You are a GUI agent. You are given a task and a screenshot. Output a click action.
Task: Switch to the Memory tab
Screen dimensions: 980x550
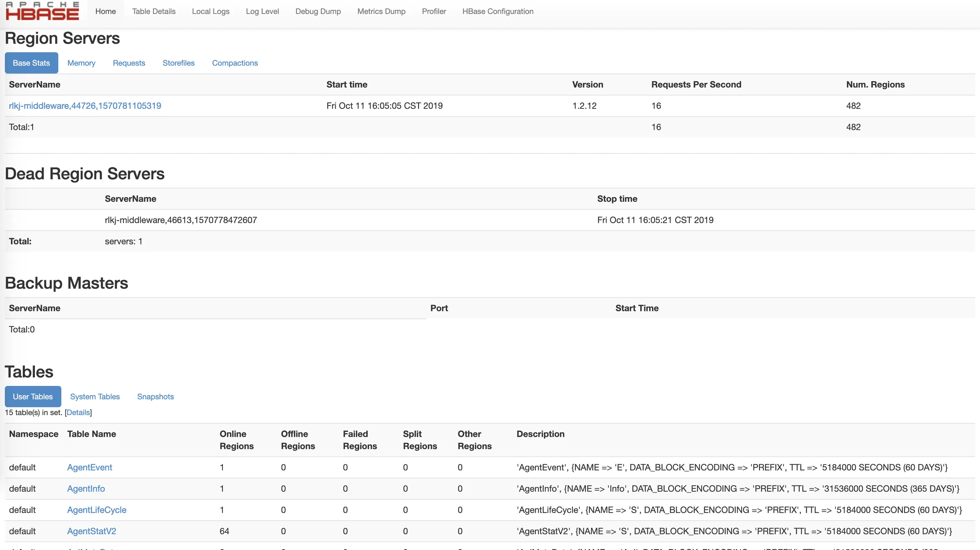click(x=81, y=63)
